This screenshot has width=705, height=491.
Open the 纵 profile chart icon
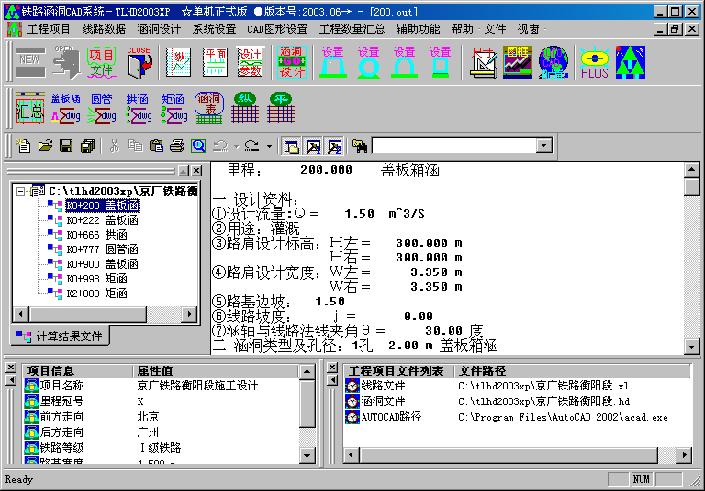(178, 62)
